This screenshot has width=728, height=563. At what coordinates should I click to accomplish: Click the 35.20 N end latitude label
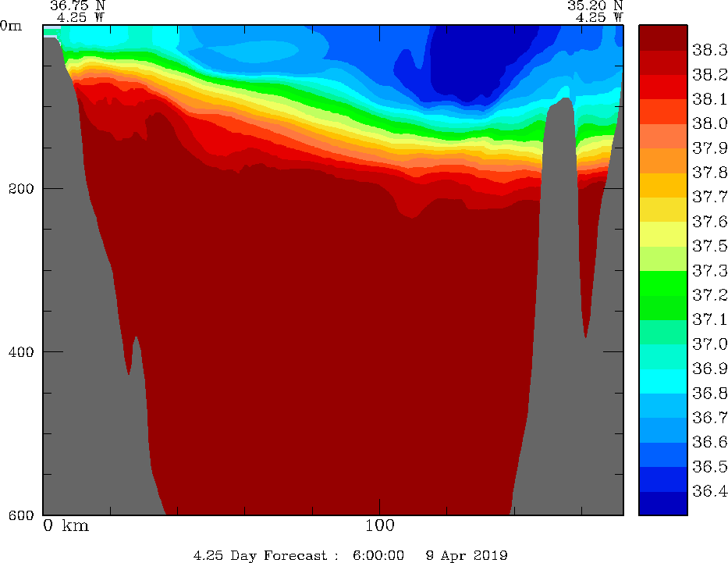[595, 5]
